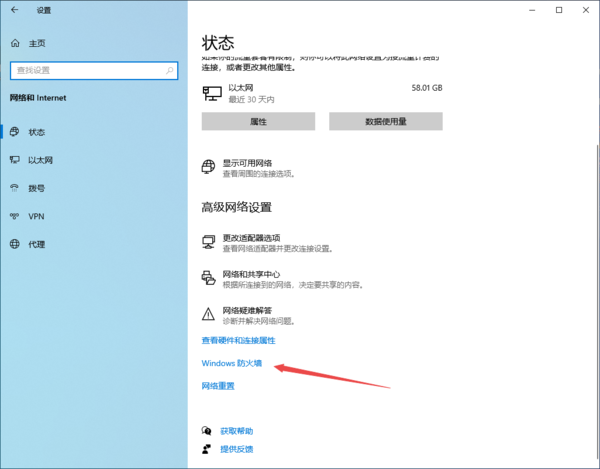Click the 最近 30 天内 text

pos(251,99)
